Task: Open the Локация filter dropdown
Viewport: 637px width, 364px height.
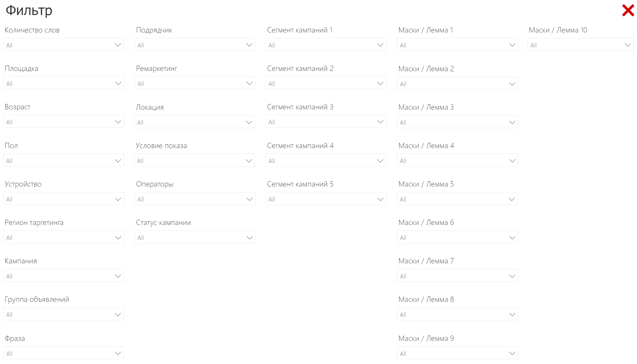Action: [x=194, y=122]
